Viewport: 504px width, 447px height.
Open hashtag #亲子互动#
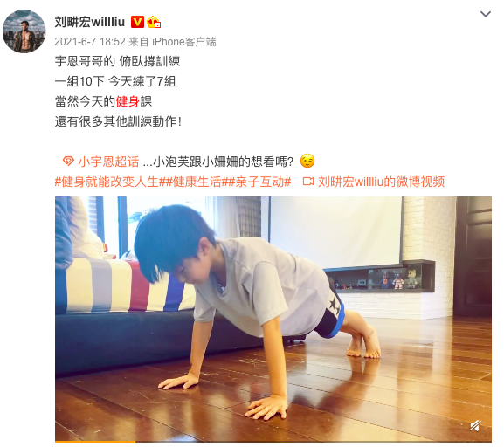tap(260, 182)
